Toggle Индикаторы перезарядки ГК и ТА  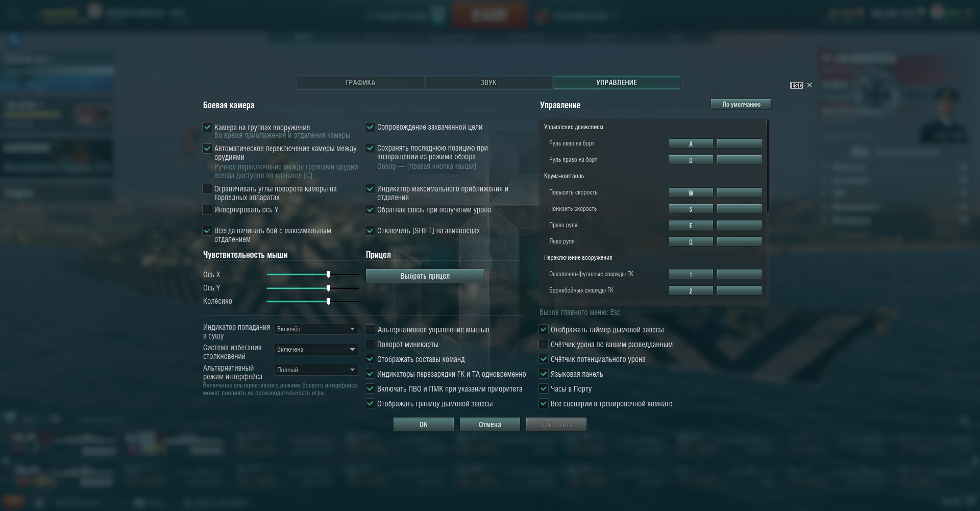370,374
